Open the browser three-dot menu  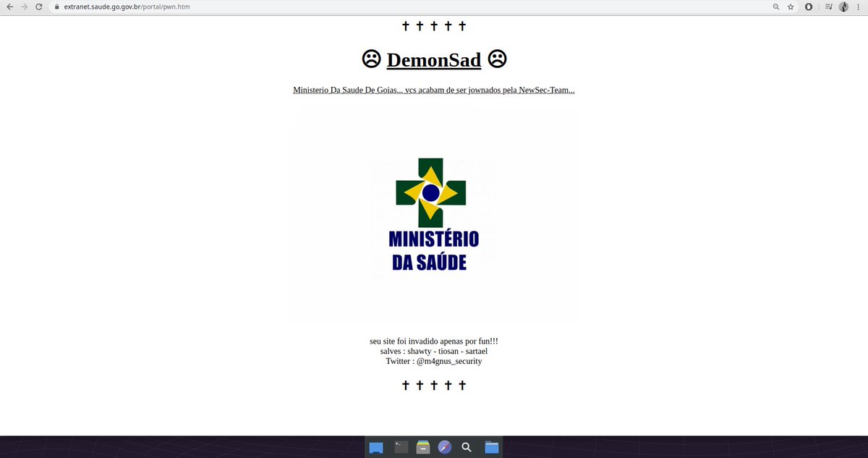click(x=858, y=7)
